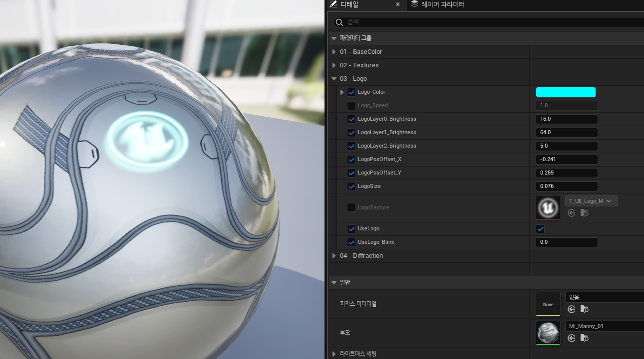
Task: Click the 피직스 머티리얼 label
Action: pos(358,304)
